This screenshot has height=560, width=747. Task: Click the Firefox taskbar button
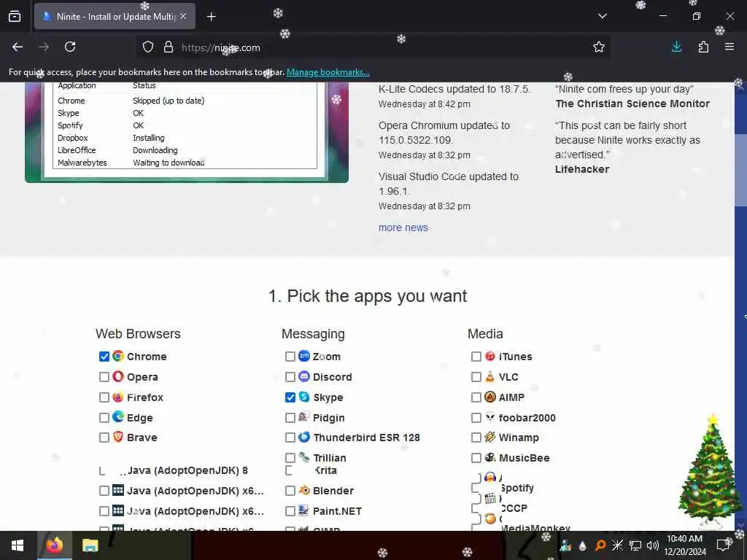pos(54,545)
